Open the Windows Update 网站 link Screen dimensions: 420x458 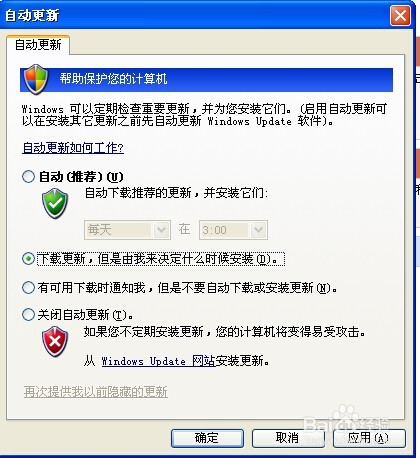(158, 361)
